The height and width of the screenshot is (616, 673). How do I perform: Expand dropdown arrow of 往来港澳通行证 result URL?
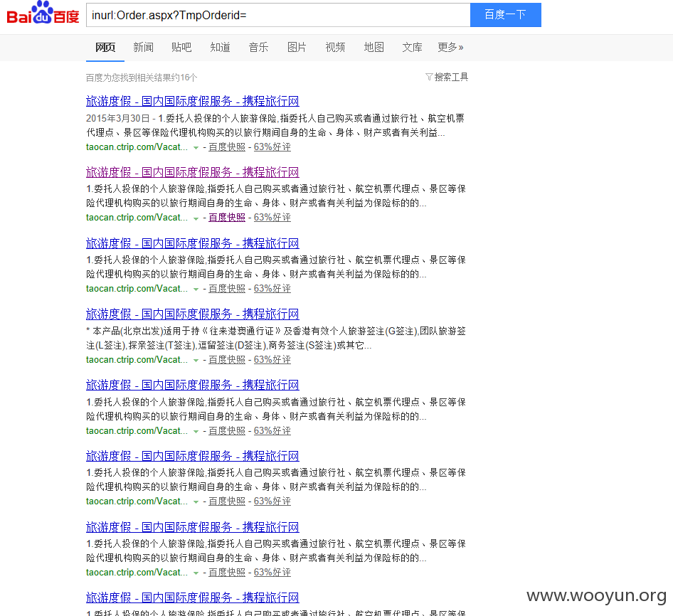196,361
